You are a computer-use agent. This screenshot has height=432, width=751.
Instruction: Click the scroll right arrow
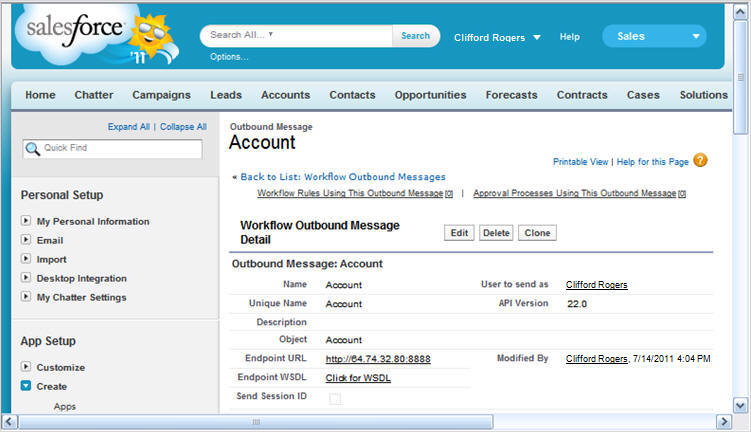[x=724, y=422]
